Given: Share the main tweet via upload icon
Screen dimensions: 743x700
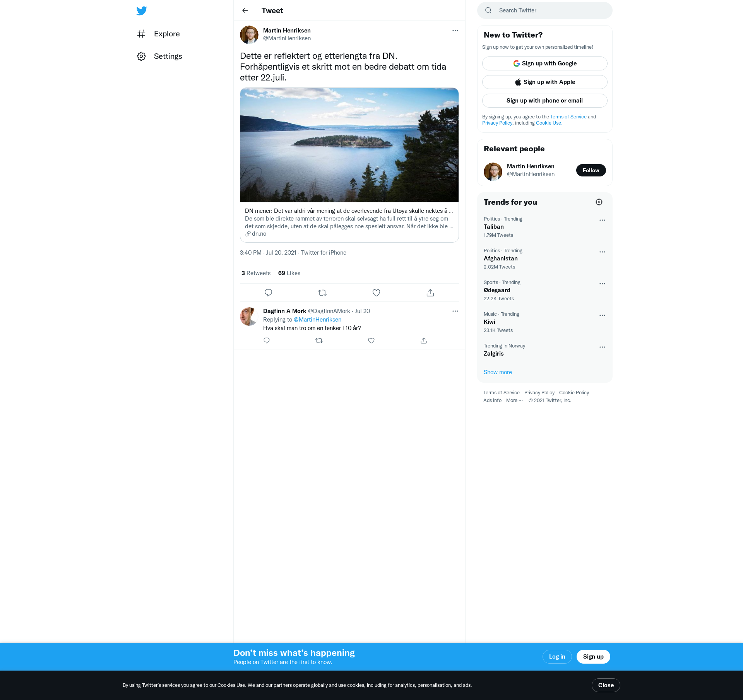Looking at the screenshot, I should click(x=430, y=293).
